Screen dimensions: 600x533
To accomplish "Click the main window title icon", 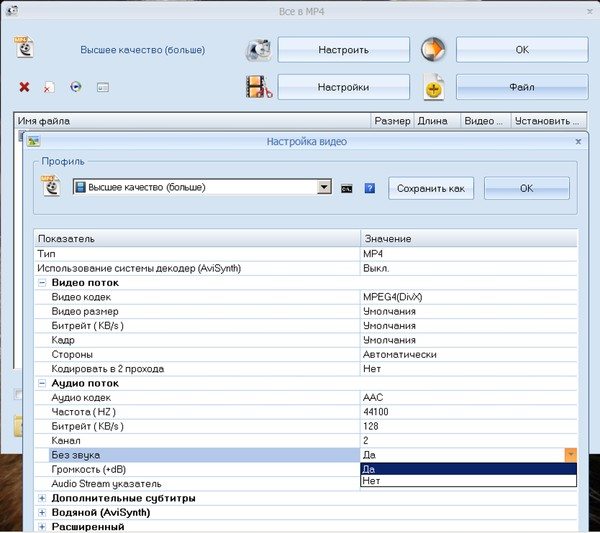I will pos(12,10).
